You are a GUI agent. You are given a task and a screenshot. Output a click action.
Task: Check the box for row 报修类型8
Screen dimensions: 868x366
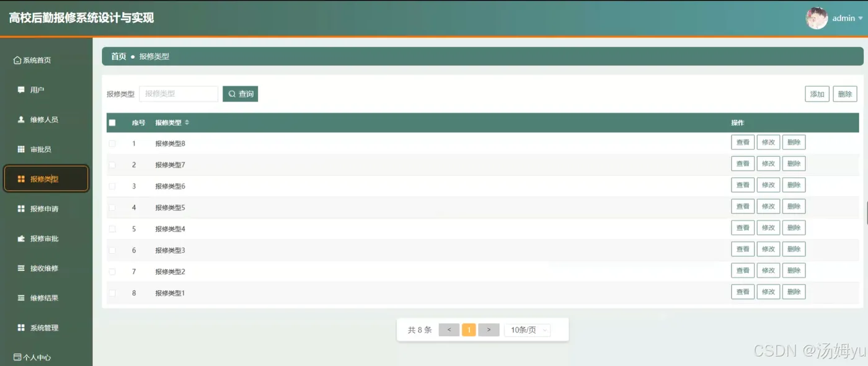[112, 143]
